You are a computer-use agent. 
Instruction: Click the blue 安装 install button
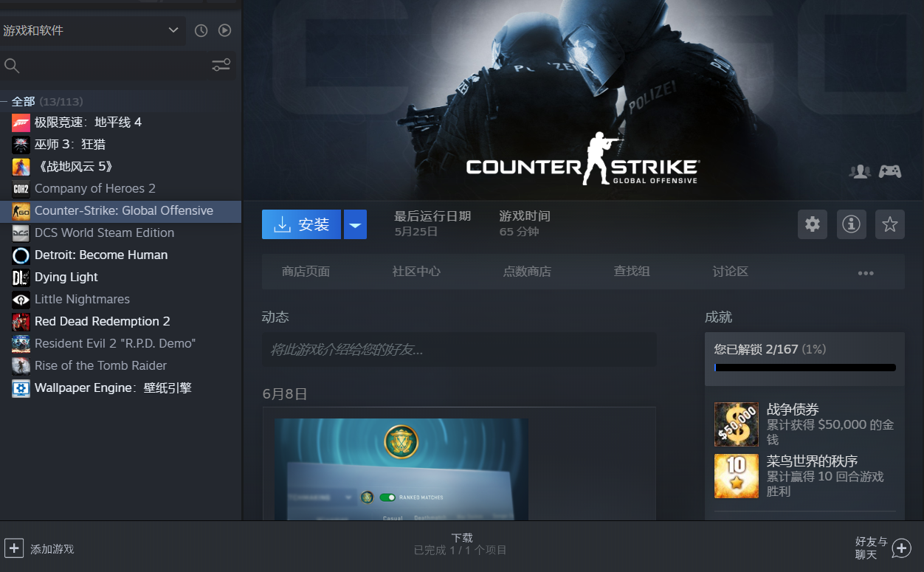point(301,224)
